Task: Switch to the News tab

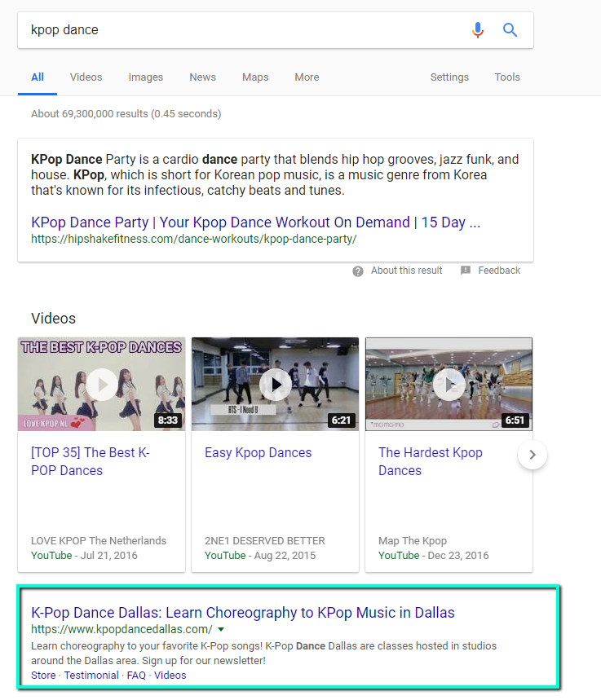Action: point(202,77)
